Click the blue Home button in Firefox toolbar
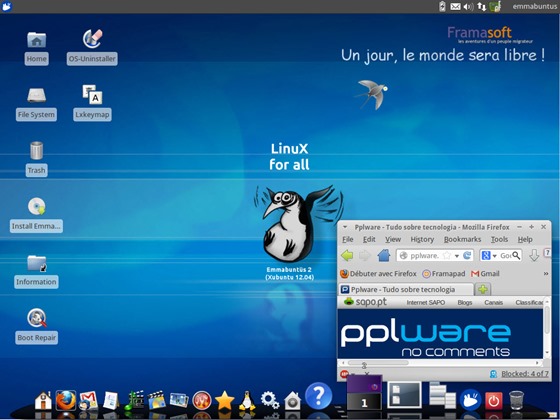Screen dimensions: 560x420 [x=384, y=255]
